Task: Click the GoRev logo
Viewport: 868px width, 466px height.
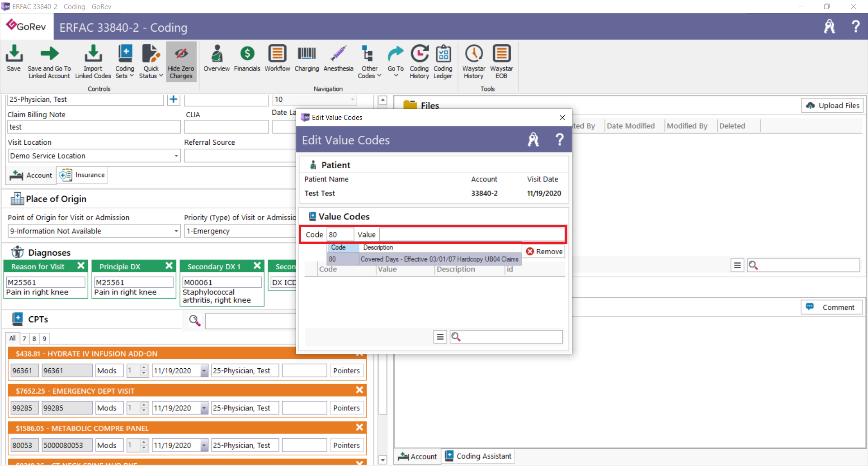Action: (26, 26)
